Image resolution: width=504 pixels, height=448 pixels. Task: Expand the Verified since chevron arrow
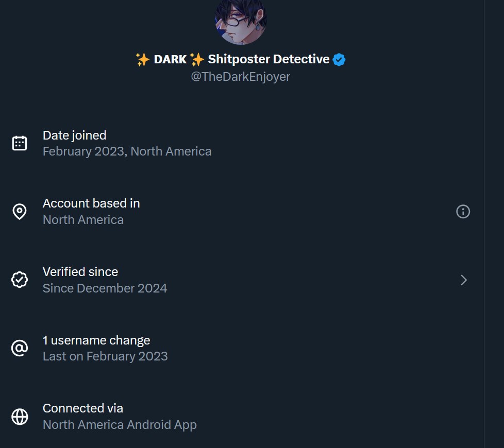pos(464,280)
